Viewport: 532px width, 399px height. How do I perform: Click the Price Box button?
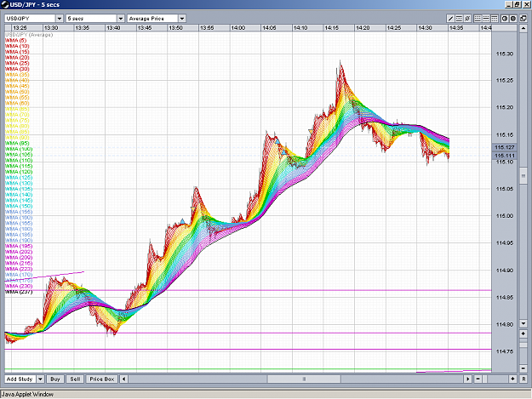[x=102, y=379]
